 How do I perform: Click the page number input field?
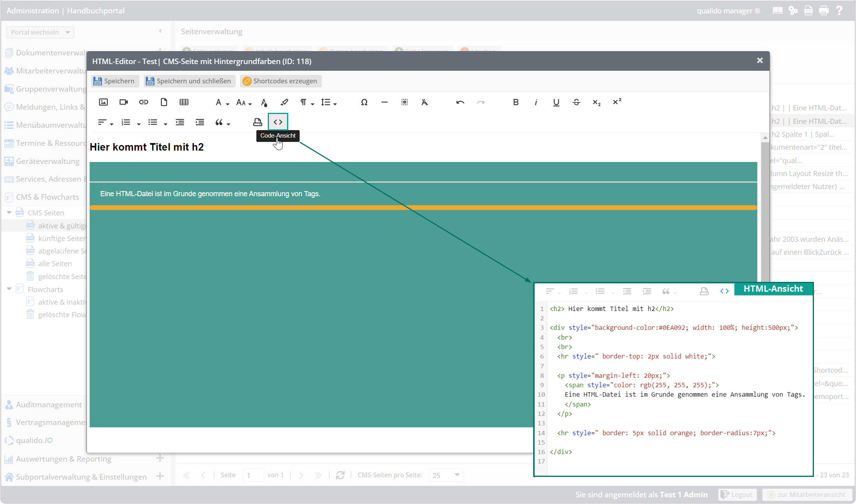point(253,475)
